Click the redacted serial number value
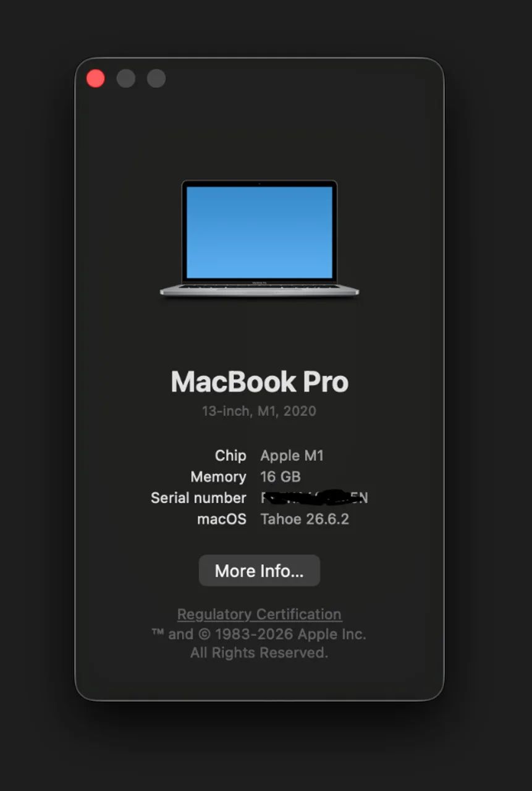The image size is (532, 791). click(315, 497)
